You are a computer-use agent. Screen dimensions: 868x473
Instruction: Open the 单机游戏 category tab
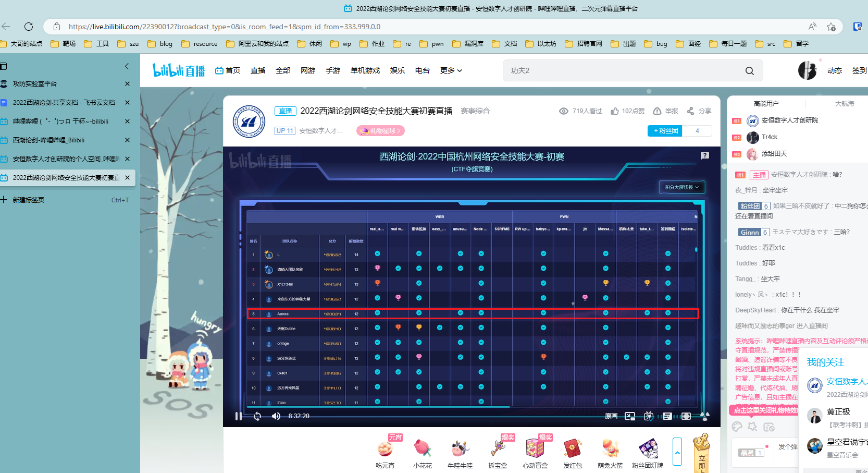tap(365, 70)
